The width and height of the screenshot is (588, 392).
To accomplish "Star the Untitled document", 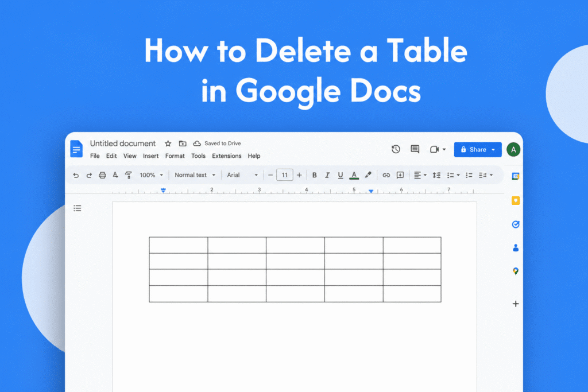I will pos(168,143).
